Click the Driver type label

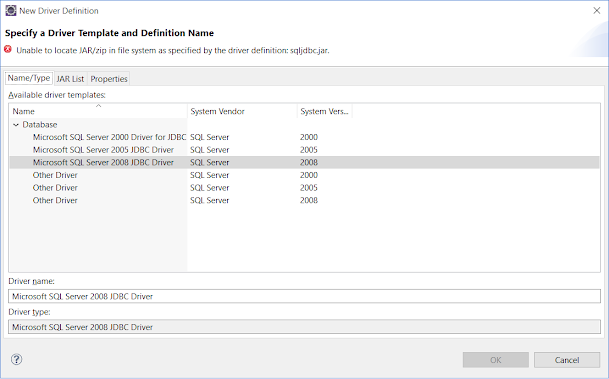coord(30,312)
